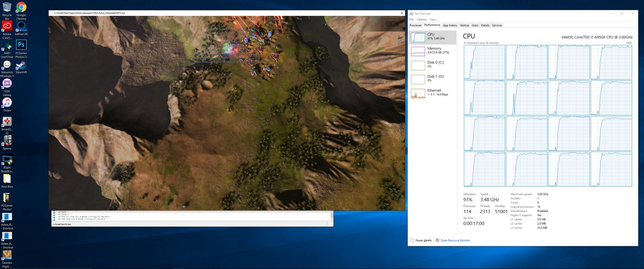The width and height of the screenshot is (644, 269).
Task: Click the Open Resource Monitor link
Action: 455,240
